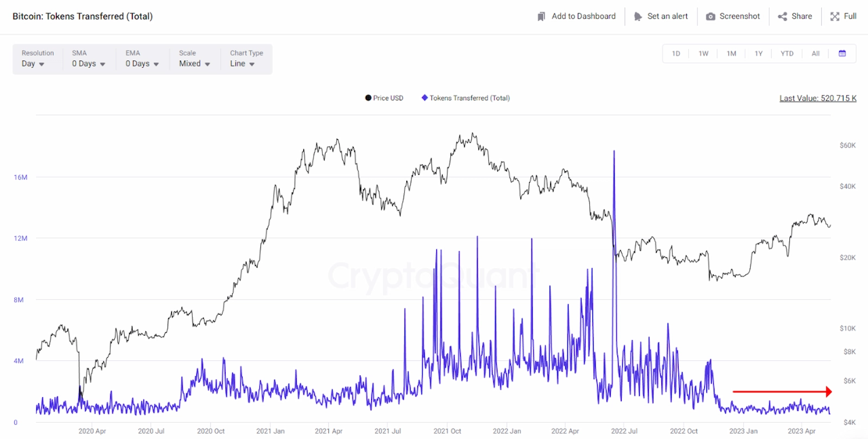Click the Add to Dashboard icon
The image size is (868, 439).
(x=541, y=16)
